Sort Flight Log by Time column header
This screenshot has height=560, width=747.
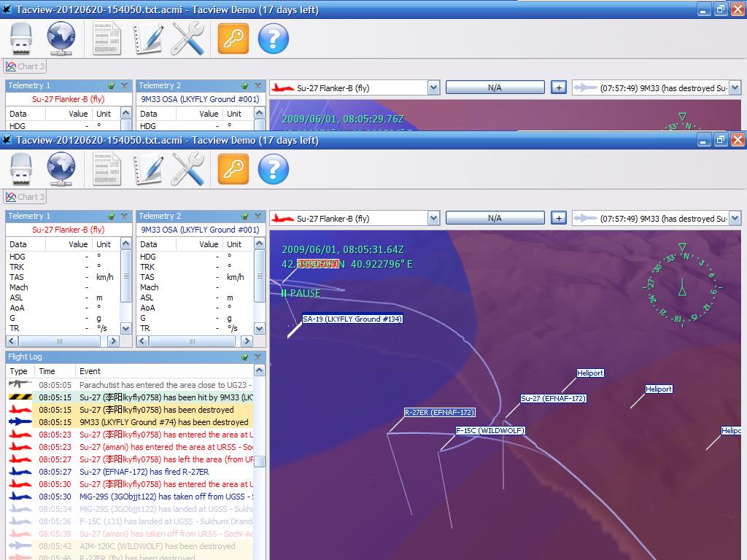pos(55,371)
